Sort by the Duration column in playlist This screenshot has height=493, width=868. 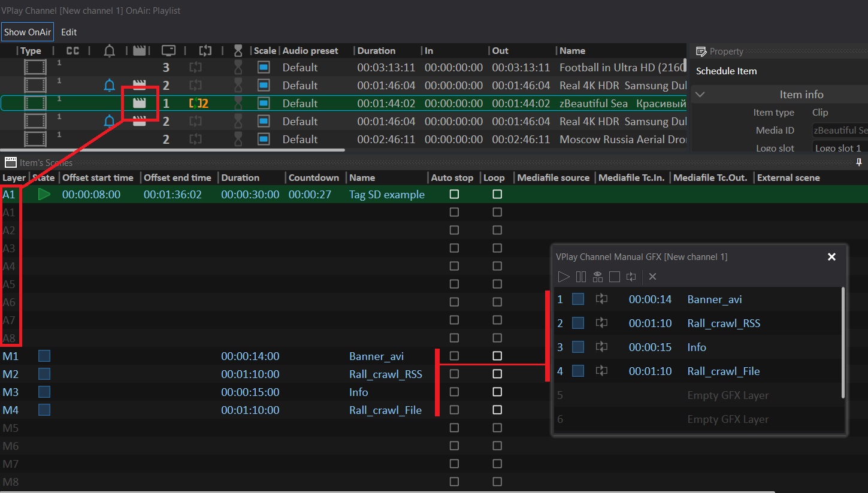tap(376, 51)
